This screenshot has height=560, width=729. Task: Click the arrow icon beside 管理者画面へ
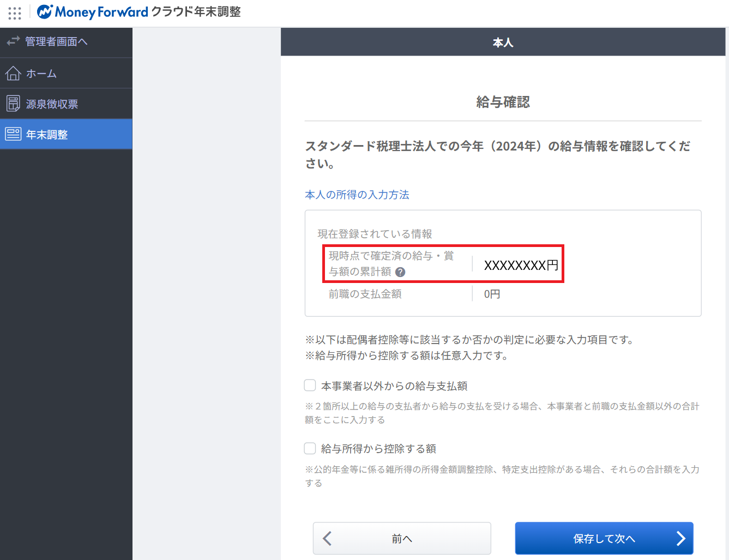[12, 41]
